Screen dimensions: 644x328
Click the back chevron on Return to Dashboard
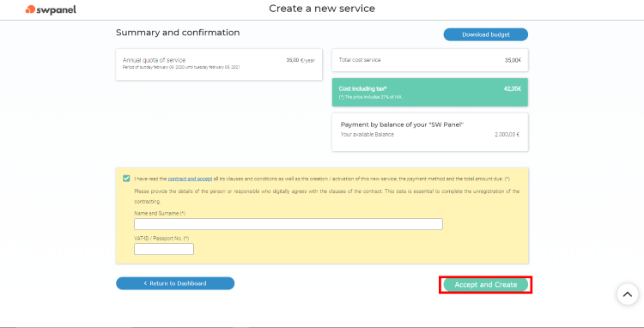coord(145,283)
